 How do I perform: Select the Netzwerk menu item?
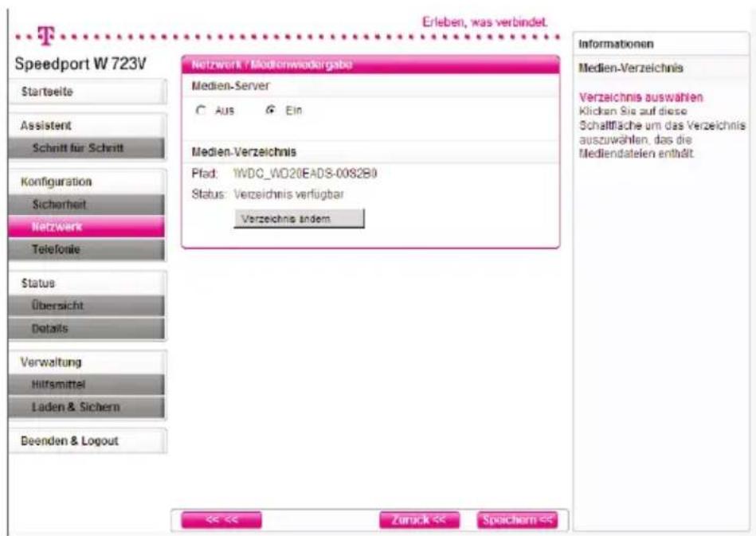tap(86, 226)
